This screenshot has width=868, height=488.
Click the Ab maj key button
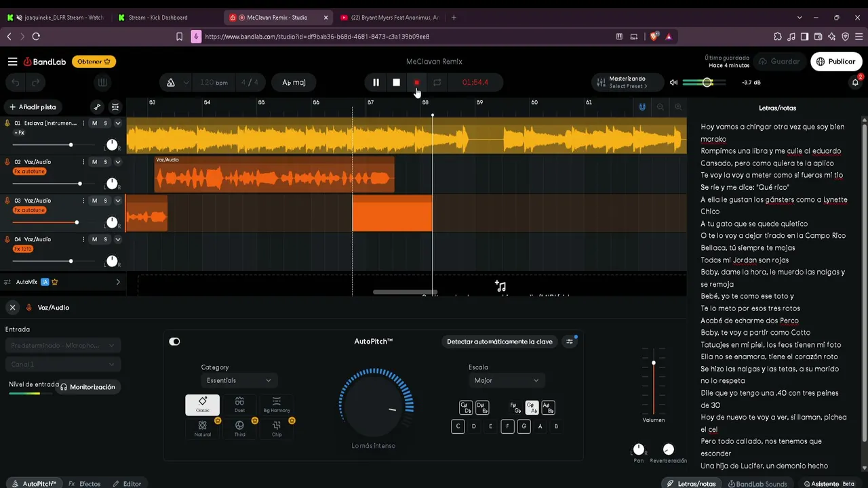point(294,83)
